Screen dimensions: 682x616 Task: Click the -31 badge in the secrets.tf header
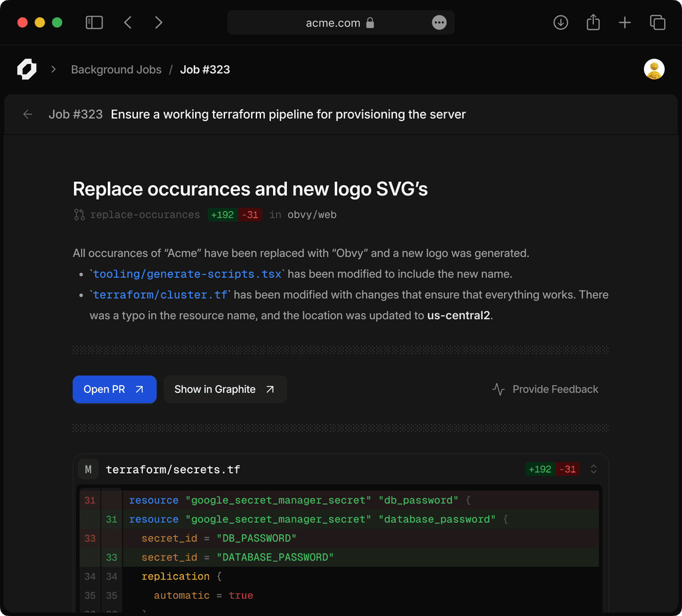tap(567, 469)
